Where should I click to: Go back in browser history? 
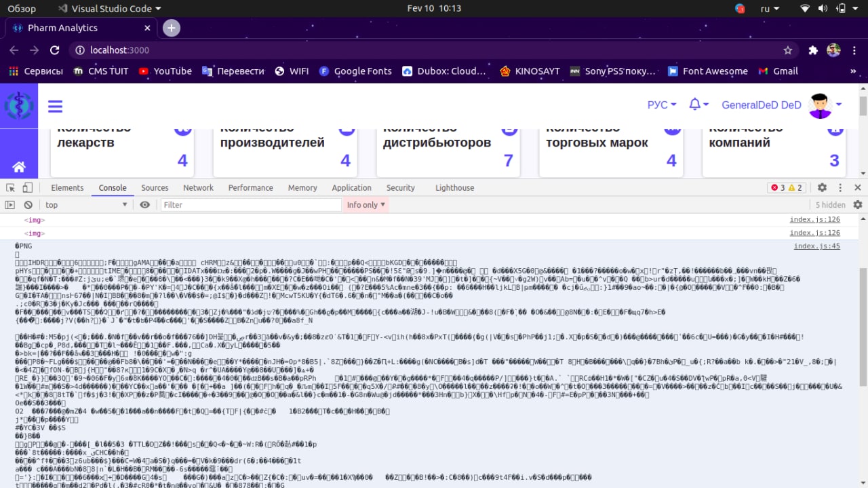(x=14, y=50)
